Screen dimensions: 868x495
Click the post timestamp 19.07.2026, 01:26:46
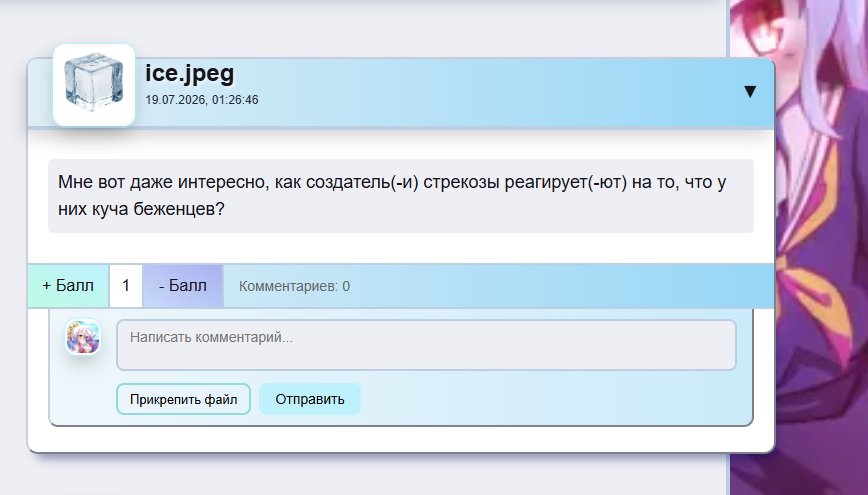tap(202, 100)
